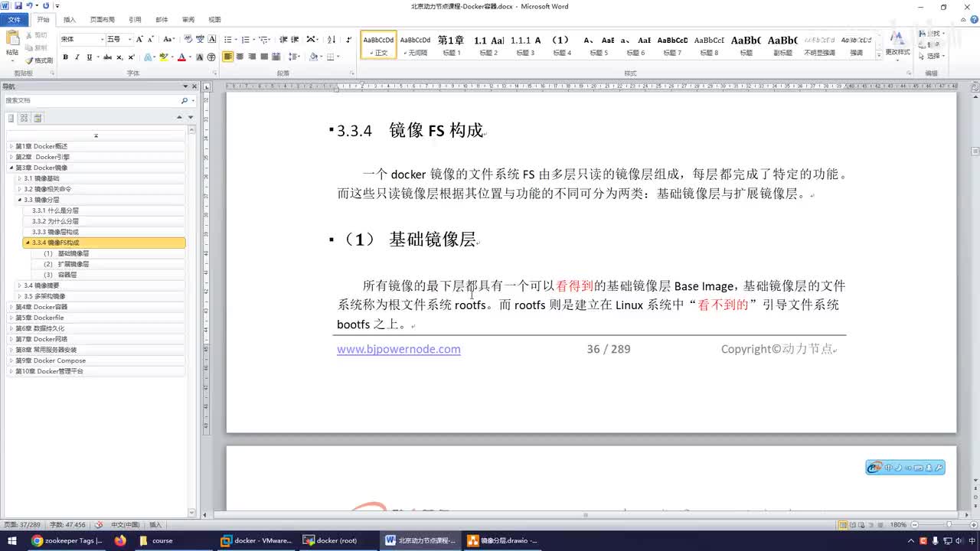Click the Save icon in quick access toolbar

click(18, 5)
